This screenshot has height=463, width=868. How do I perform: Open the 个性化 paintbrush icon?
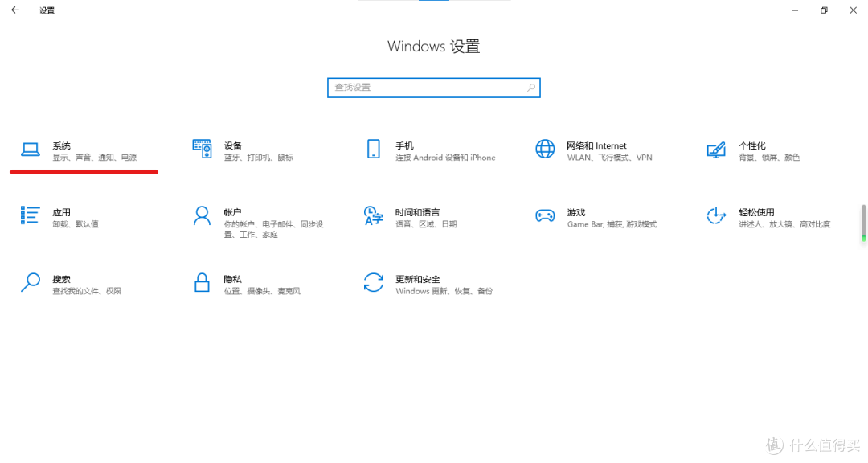(x=716, y=150)
